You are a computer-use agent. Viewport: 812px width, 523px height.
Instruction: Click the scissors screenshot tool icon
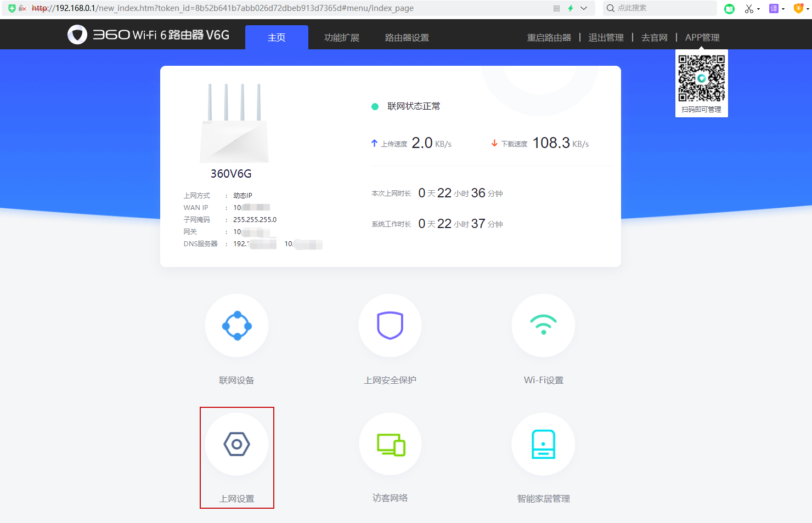(x=749, y=9)
